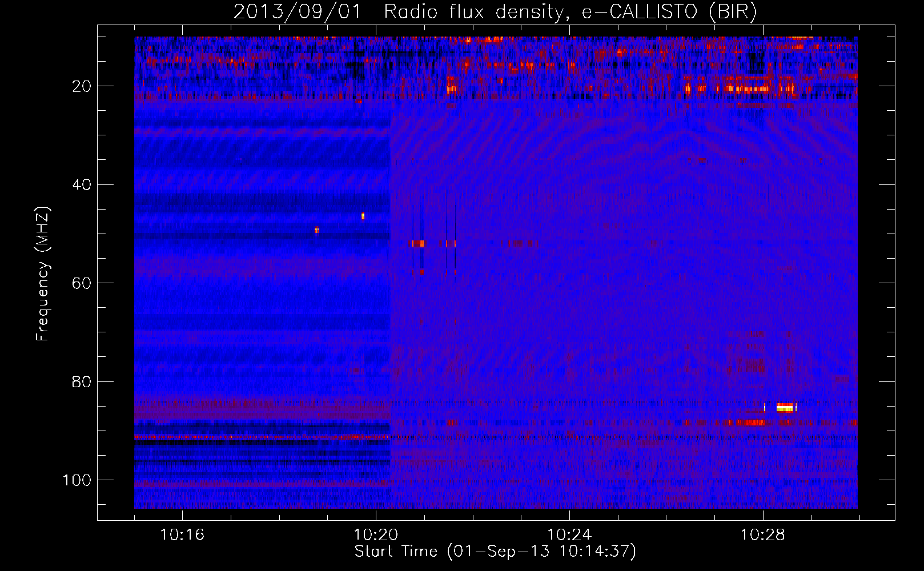Click the 60 frequency tick label

point(82,283)
